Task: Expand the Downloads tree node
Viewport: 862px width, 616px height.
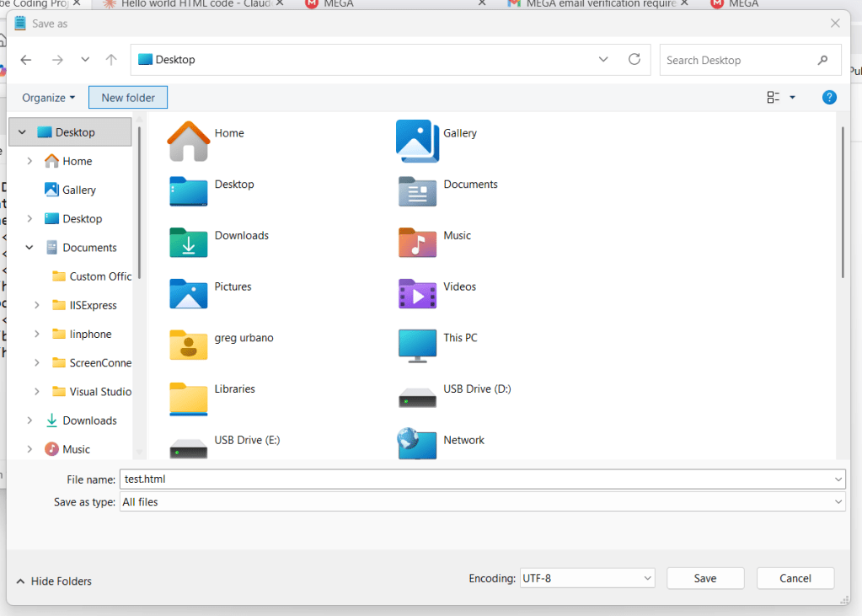Action: coord(30,420)
